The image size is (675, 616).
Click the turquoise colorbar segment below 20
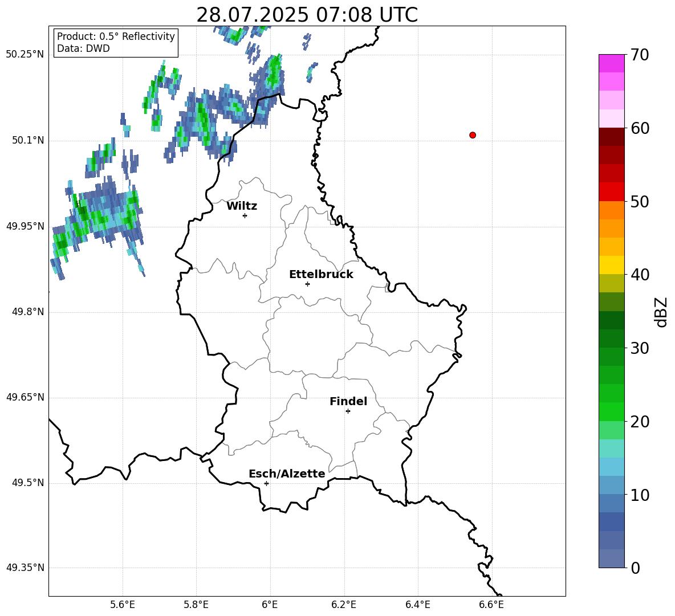(x=611, y=448)
